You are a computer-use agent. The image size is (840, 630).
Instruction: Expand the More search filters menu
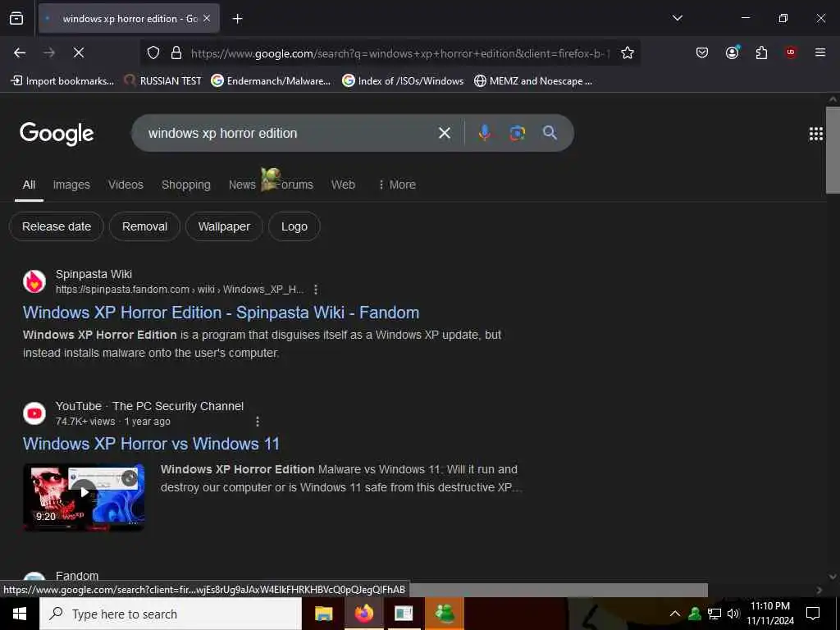coord(397,185)
